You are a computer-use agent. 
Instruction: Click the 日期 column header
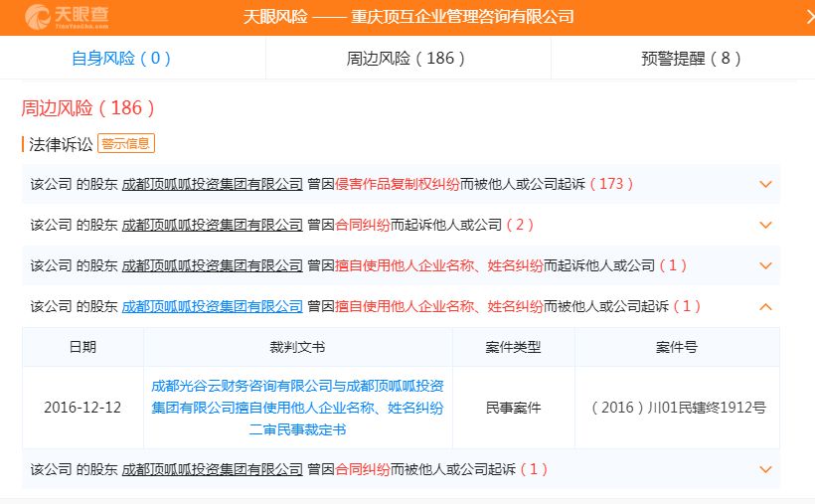(82, 347)
